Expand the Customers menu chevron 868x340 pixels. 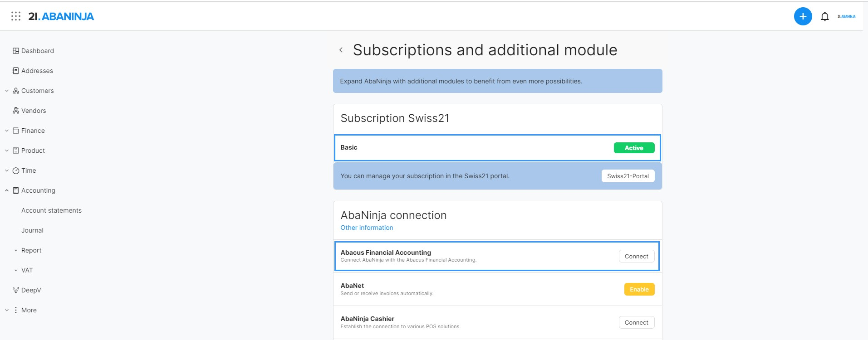[7, 91]
